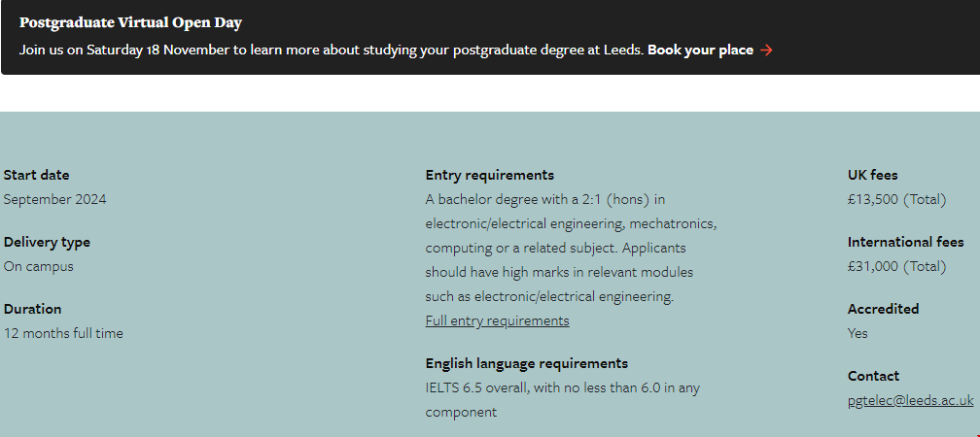
Task: Click the Entry requirements heading
Action: coord(489,175)
